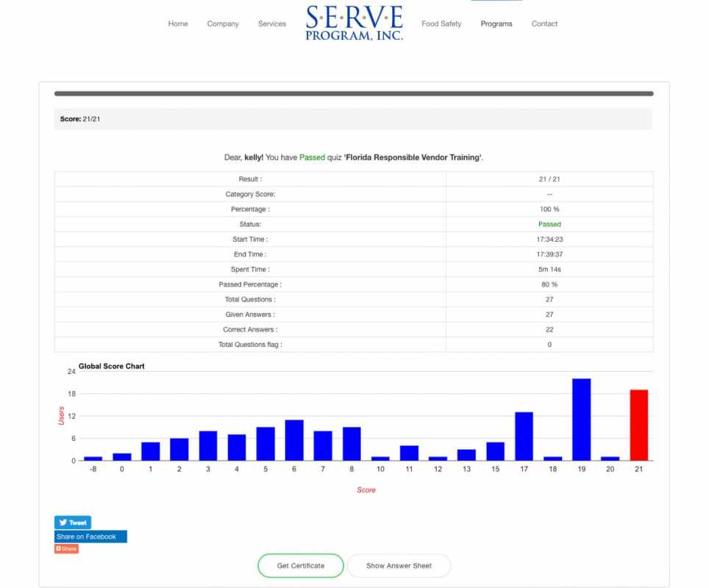
Task: Click the blue bar for score 17
Action: [x=524, y=437]
